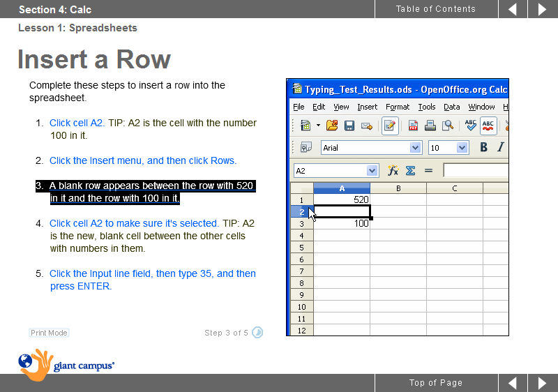Go to next page using top arrow

tap(542, 9)
